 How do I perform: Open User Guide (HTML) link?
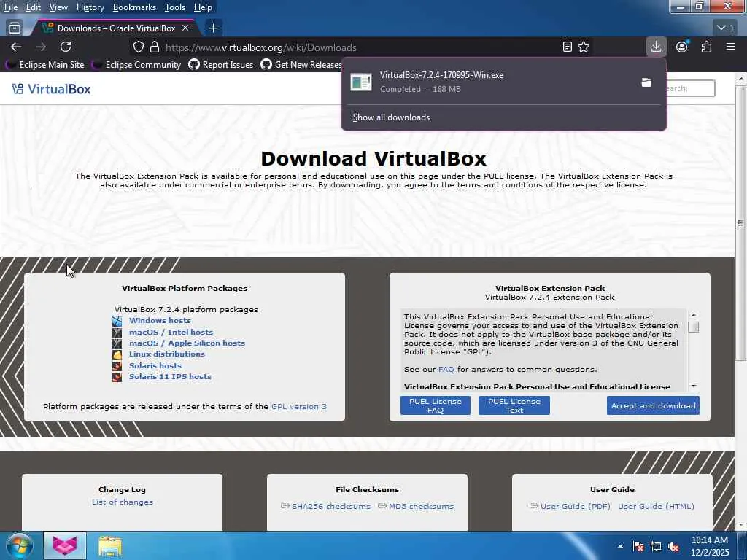[656, 507]
